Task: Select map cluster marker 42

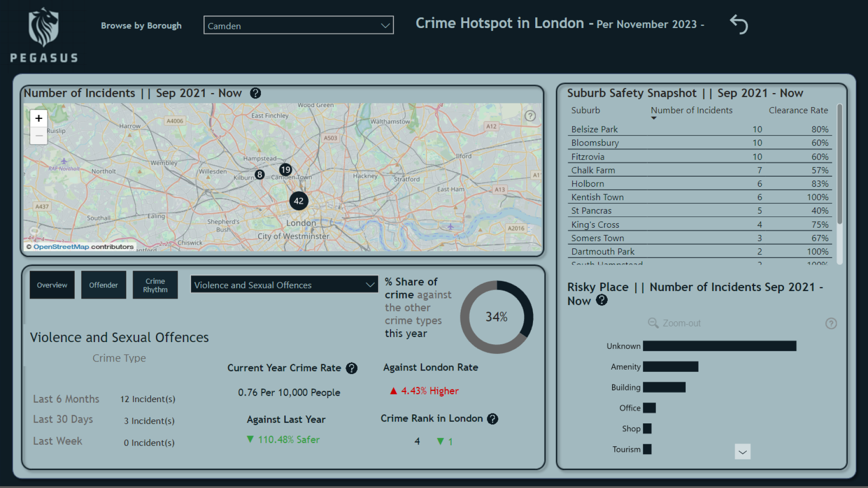Action: point(299,201)
